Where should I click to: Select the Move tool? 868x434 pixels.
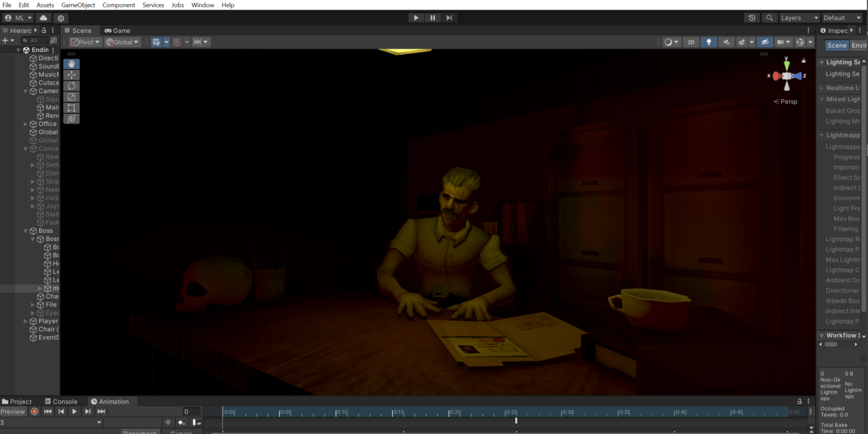coord(72,75)
